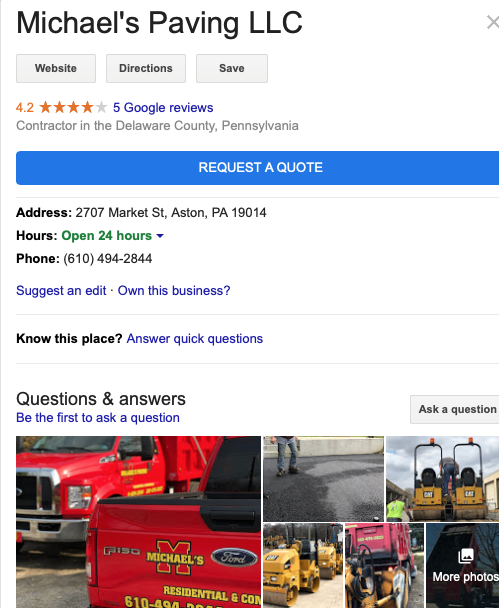Screen dimensions: 499x608
Task: Save this business listing
Action: pos(232,68)
